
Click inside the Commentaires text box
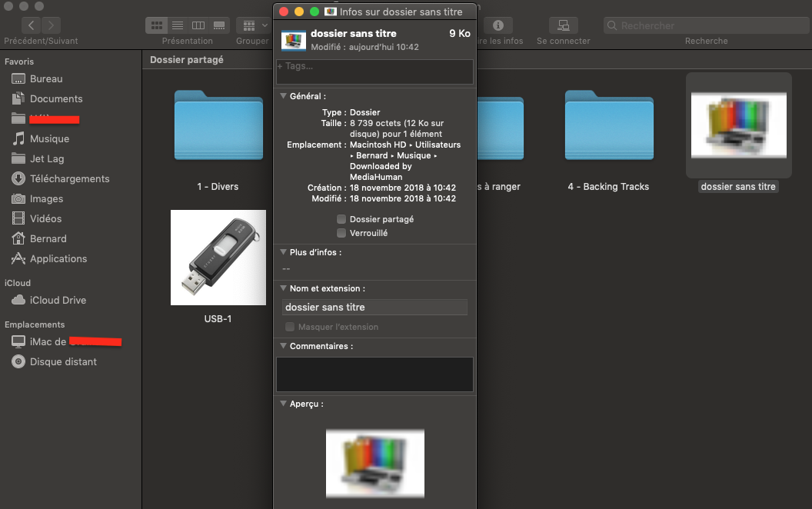coord(374,374)
